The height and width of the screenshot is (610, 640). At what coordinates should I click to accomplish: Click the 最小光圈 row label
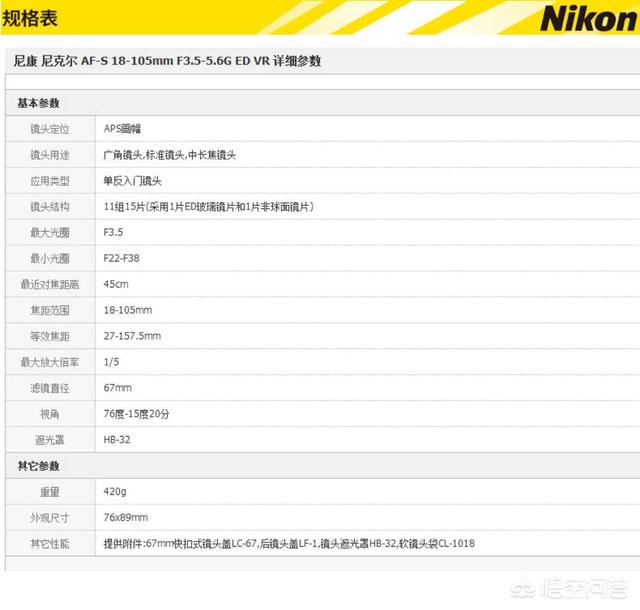tap(50, 258)
